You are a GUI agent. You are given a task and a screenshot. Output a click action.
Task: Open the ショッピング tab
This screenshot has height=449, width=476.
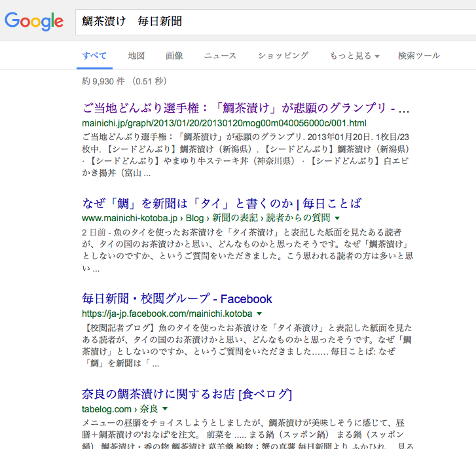[x=283, y=56]
